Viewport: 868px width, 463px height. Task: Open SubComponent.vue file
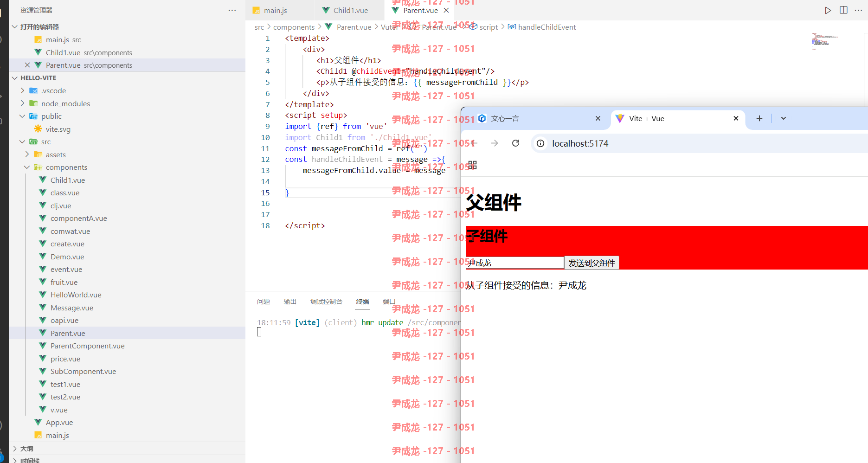click(84, 371)
